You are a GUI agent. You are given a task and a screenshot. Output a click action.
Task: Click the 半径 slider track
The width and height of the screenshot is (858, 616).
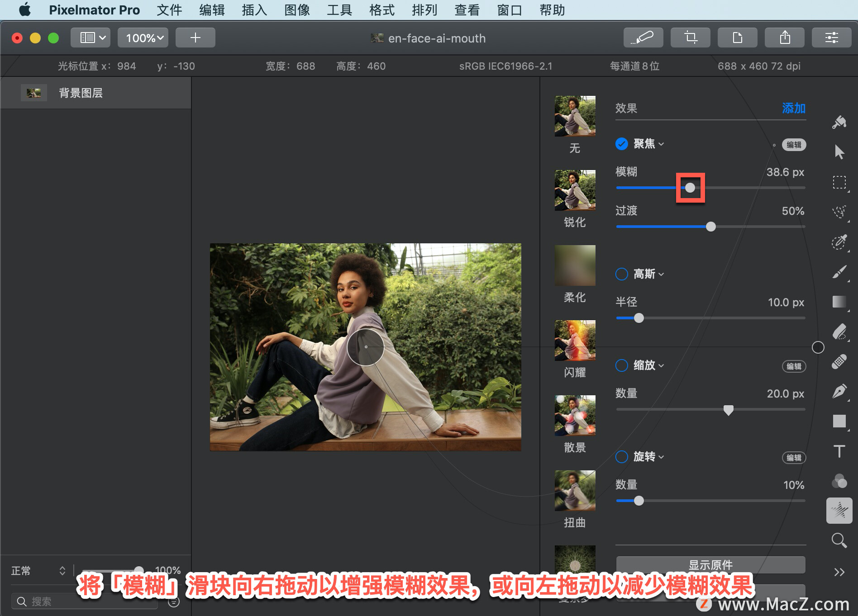[710, 318]
